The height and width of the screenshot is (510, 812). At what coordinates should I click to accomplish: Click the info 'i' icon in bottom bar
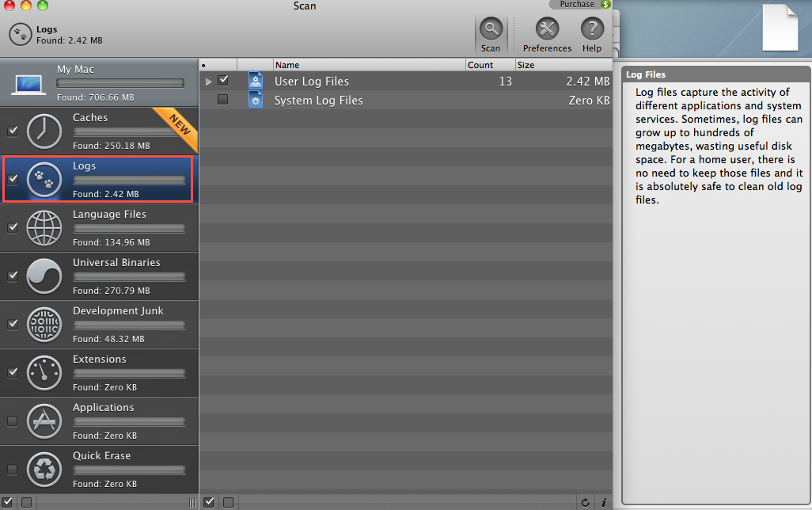[604, 502]
